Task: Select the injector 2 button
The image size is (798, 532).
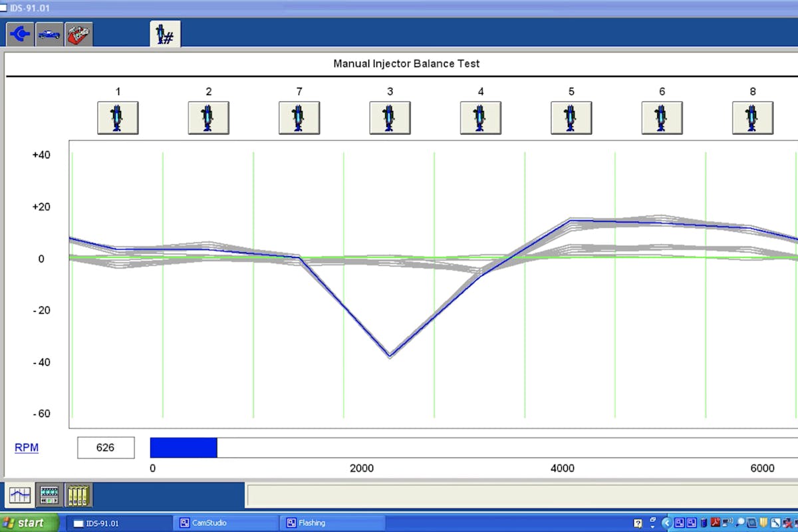Action: pyautogui.click(x=208, y=118)
